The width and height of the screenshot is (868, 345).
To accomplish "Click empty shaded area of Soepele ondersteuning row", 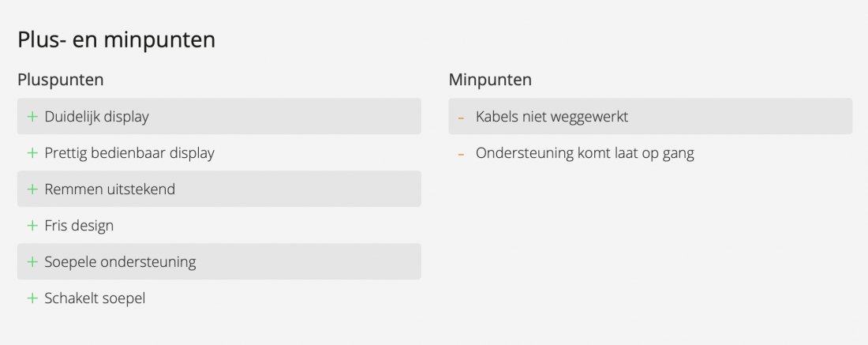I will [316, 262].
